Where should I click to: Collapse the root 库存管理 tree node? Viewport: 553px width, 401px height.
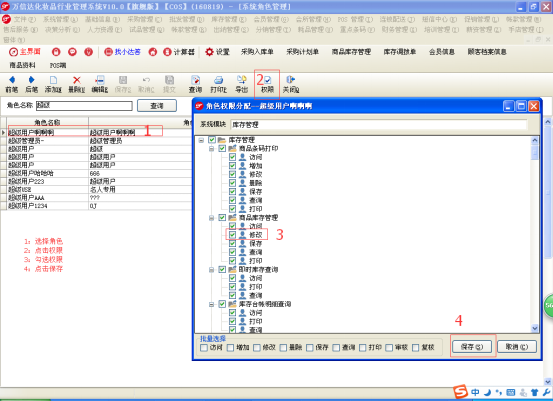coord(201,140)
